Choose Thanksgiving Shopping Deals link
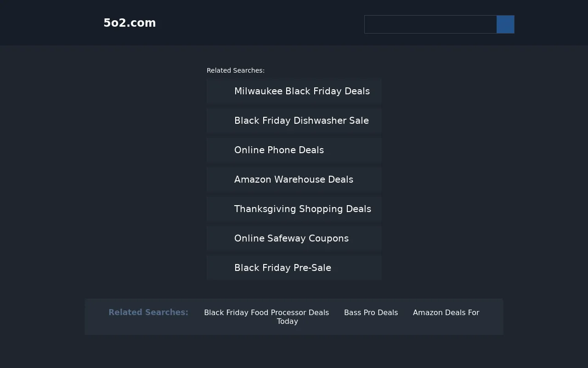Viewport: 588px width, 368px height. (294, 209)
